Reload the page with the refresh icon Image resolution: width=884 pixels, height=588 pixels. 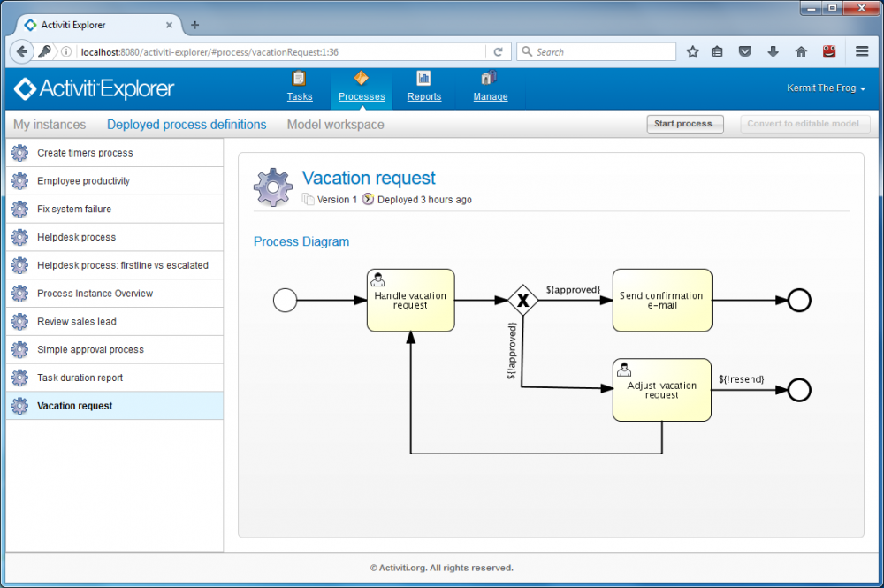(498, 52)
